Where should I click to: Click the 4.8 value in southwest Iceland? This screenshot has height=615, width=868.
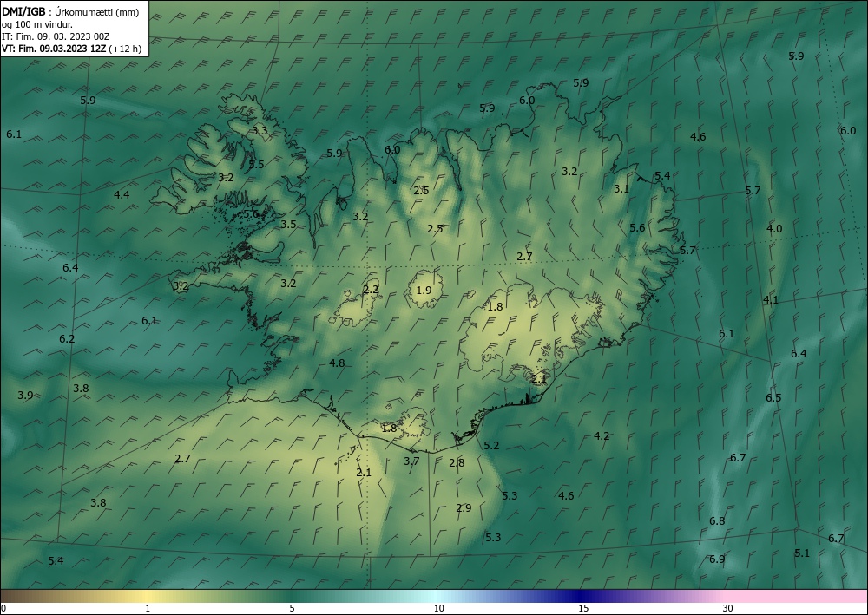[337, 363]
